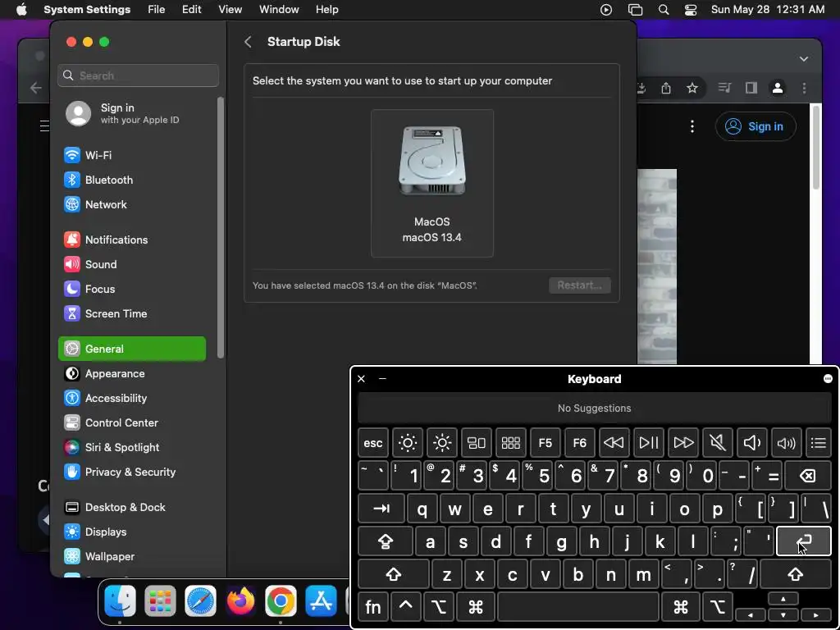The height and width of the screenshot is (630, 840).
Task: Open browser three-dot menu
Action: 804,88
